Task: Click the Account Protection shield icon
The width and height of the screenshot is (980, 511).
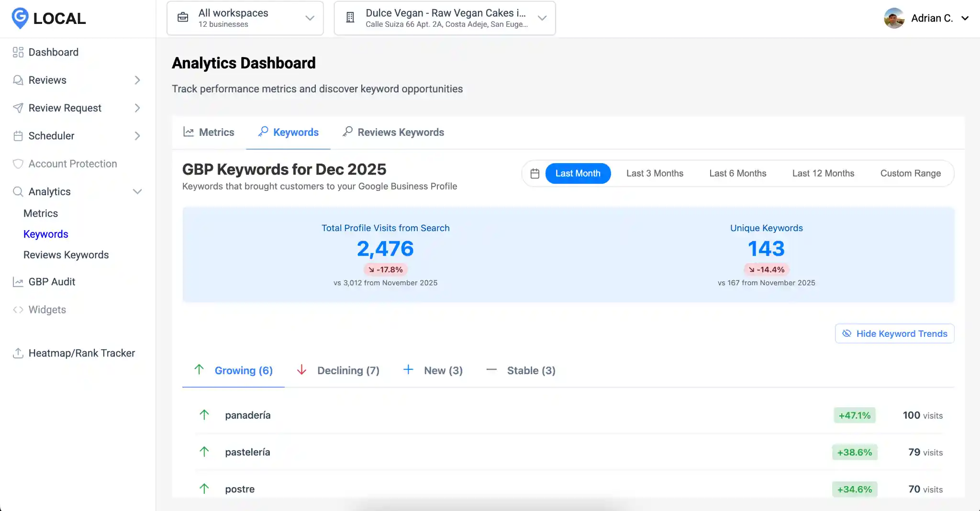Action: 18,164
